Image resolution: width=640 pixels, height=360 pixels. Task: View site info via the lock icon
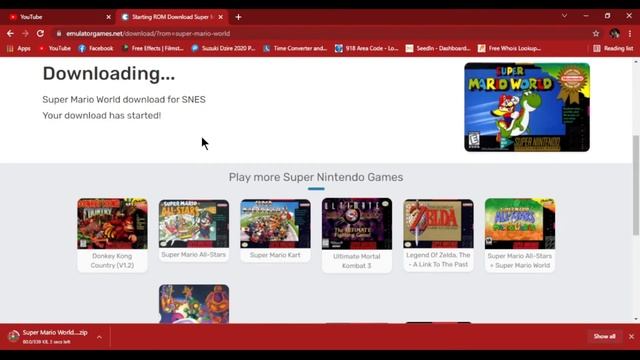(x=59, y=33)
